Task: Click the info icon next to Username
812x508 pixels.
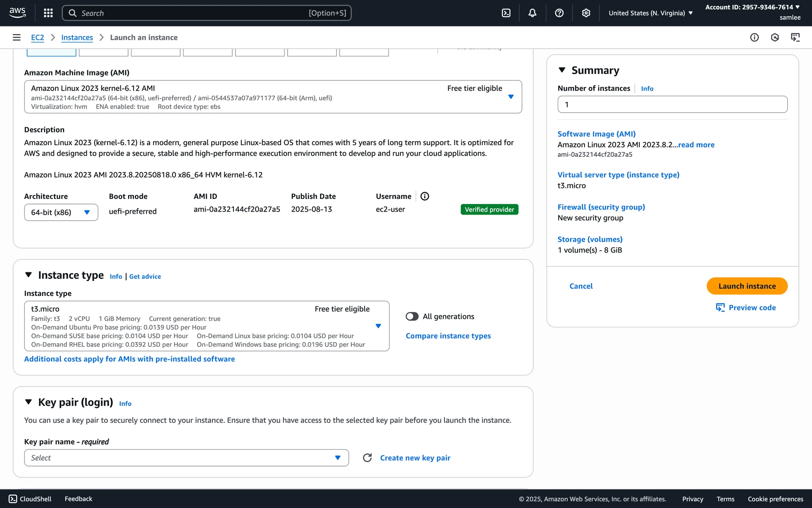Action: tap(425, 196)
